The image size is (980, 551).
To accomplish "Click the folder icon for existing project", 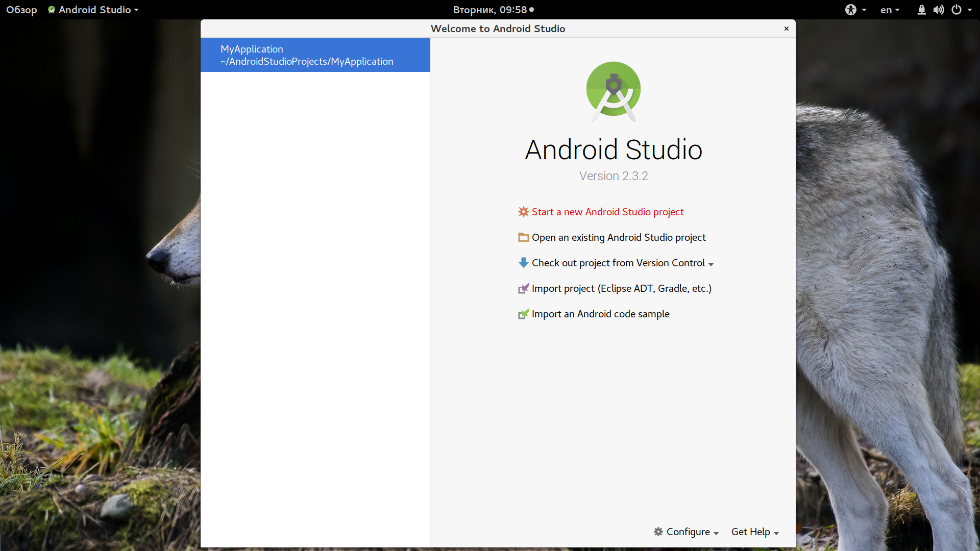I will pyautogui.click(x=523, y=237).
